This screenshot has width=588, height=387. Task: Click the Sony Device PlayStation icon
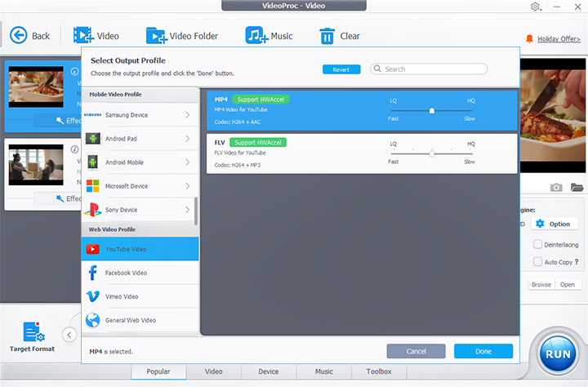(x=92, y=210)
